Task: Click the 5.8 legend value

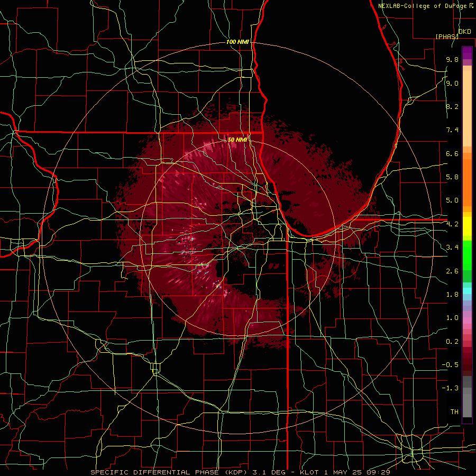Action: click(x=452, y=177)
